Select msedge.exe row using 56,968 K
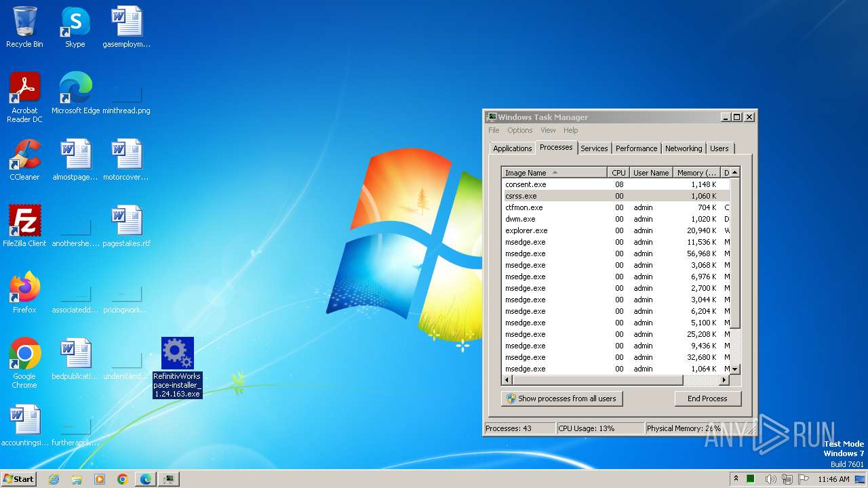 click(x=616, y=253)
